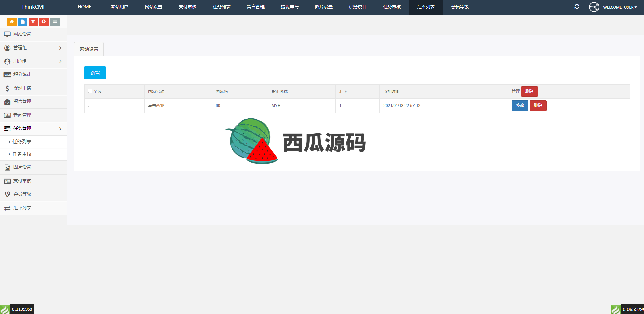
Task: Click the red 删除 button for 马来西亚 row
Action: (538, 105)
